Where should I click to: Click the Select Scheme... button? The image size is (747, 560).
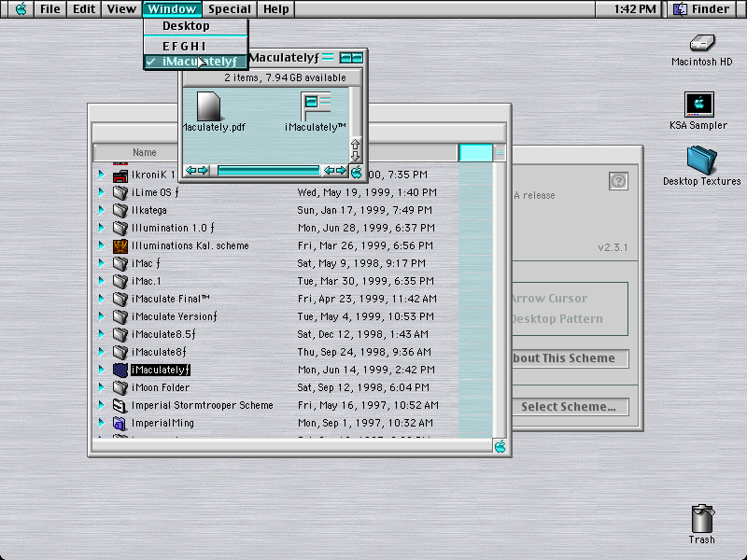pyautogui.click(x=570, y=407)
